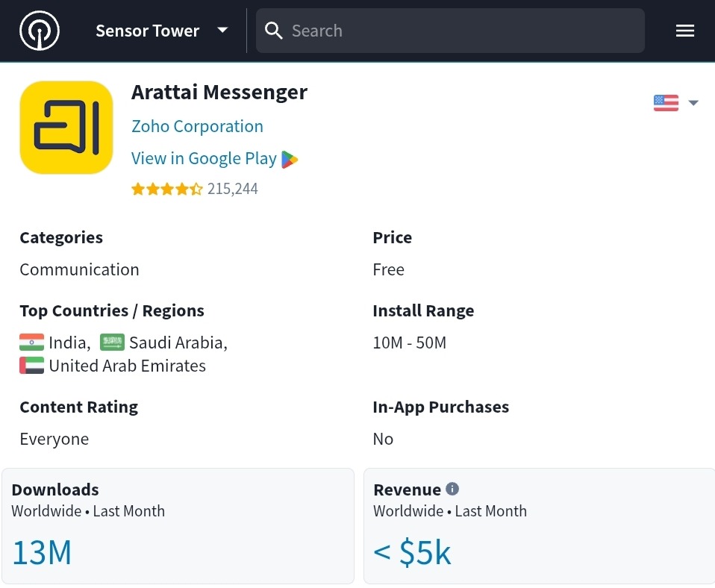
Task: Click the United Arab Emirates flag icon
Action: [30, 365]
